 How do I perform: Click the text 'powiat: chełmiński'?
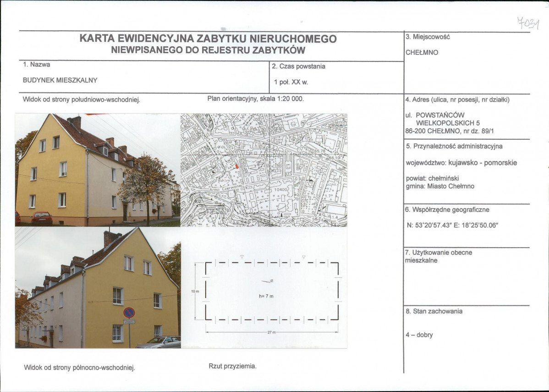[x=432, y=178]
